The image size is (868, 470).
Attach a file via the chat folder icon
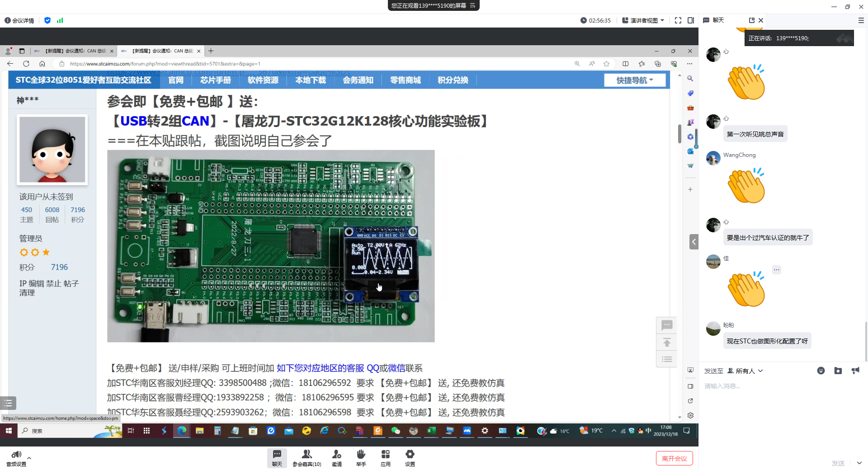838,371
